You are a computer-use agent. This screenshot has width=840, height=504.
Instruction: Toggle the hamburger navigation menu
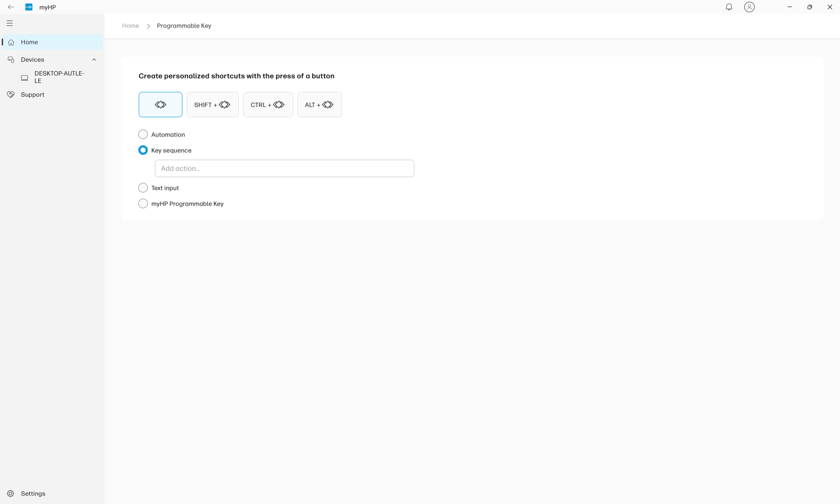click(x=10, y=23)
